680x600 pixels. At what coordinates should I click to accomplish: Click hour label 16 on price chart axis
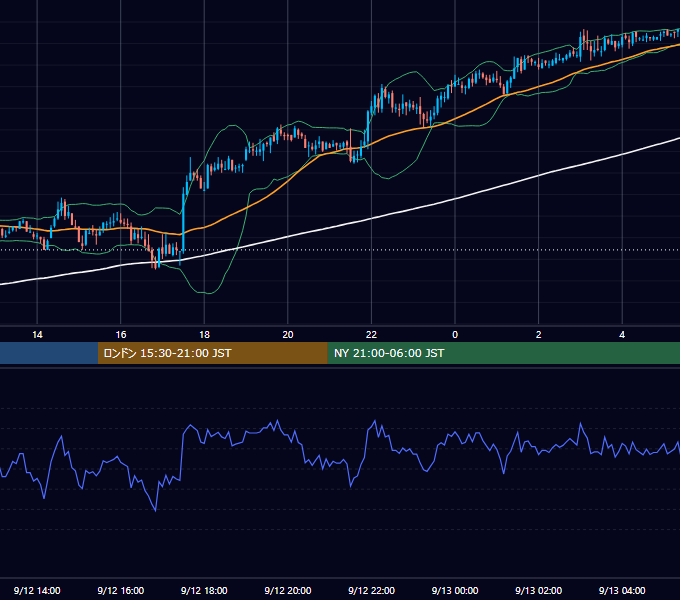pos(121,335)
